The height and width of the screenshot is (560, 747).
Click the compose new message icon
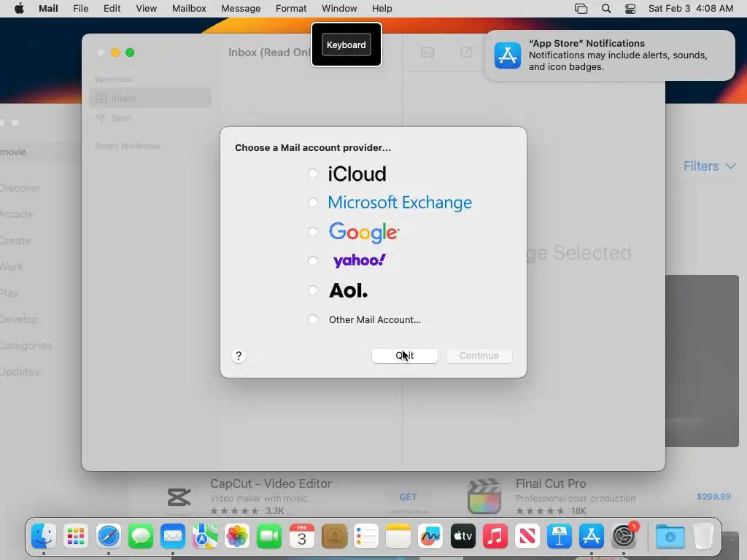[466, 52]
